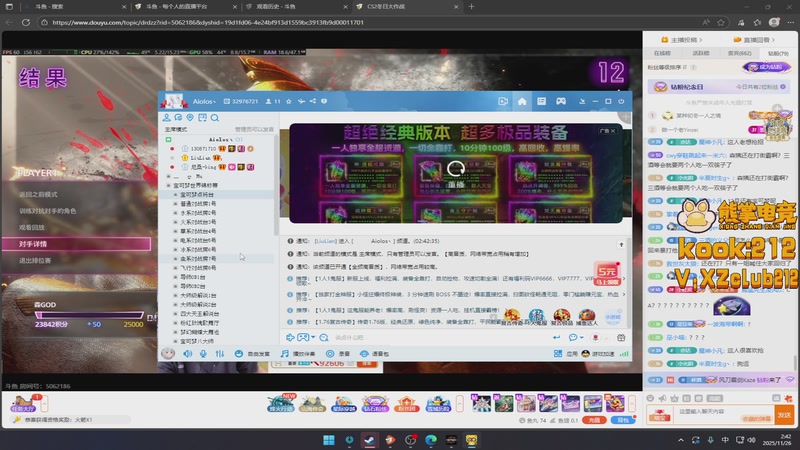
Task: Click the speaker volume icon in YY bottom bar
Action: coord(188,354)
